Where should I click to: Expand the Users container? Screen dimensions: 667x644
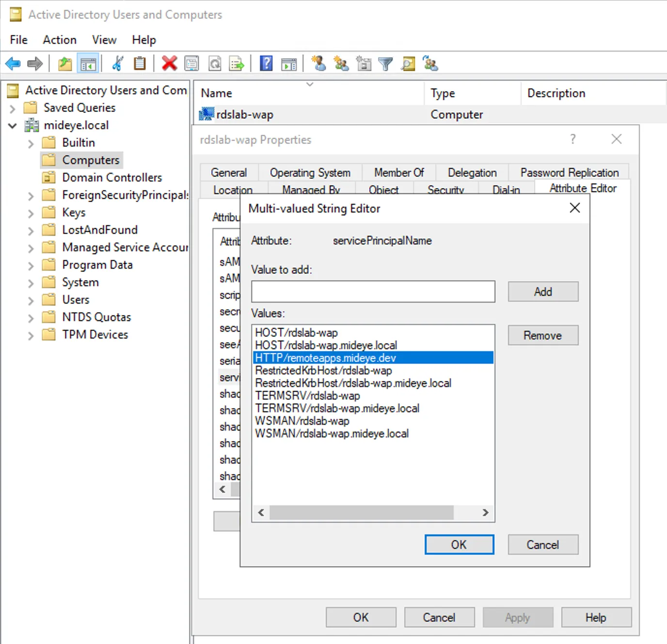pos(30,299)
